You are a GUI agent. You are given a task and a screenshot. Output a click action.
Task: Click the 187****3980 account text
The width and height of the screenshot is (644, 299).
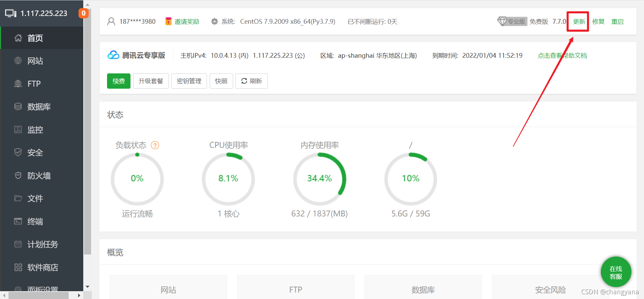(x=137, y=21)
